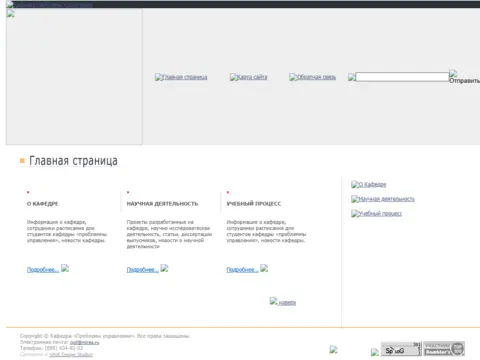Open the Карта сайта header link

[249, 77]
